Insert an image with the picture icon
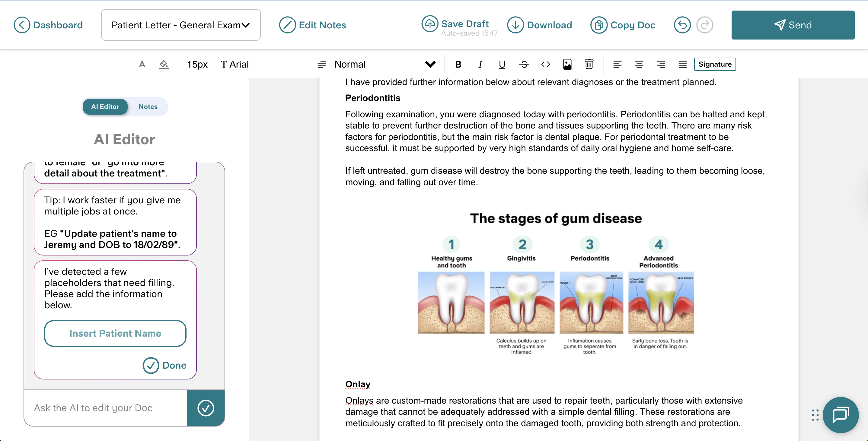 click(567, 64)
